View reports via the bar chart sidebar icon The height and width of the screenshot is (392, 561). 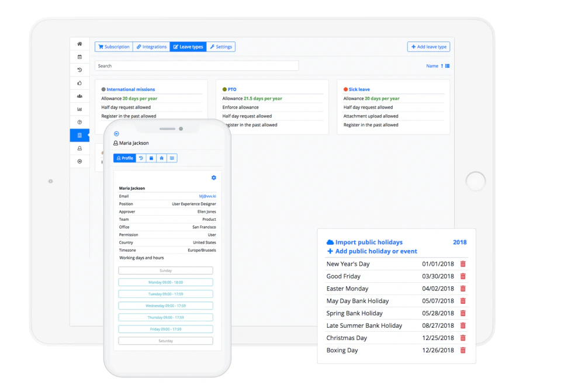tap(79, 109)
